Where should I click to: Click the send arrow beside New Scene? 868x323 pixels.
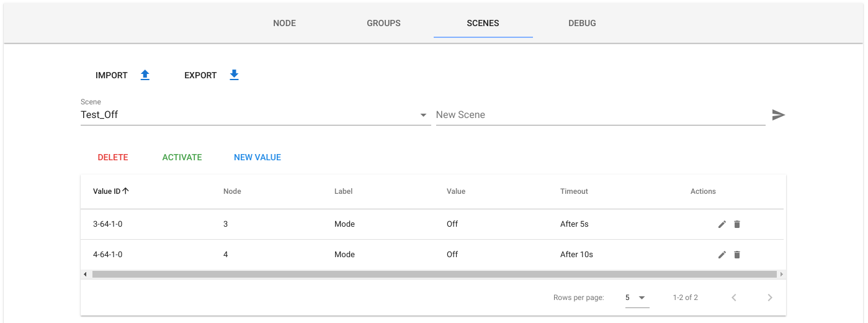pos(778,115)
